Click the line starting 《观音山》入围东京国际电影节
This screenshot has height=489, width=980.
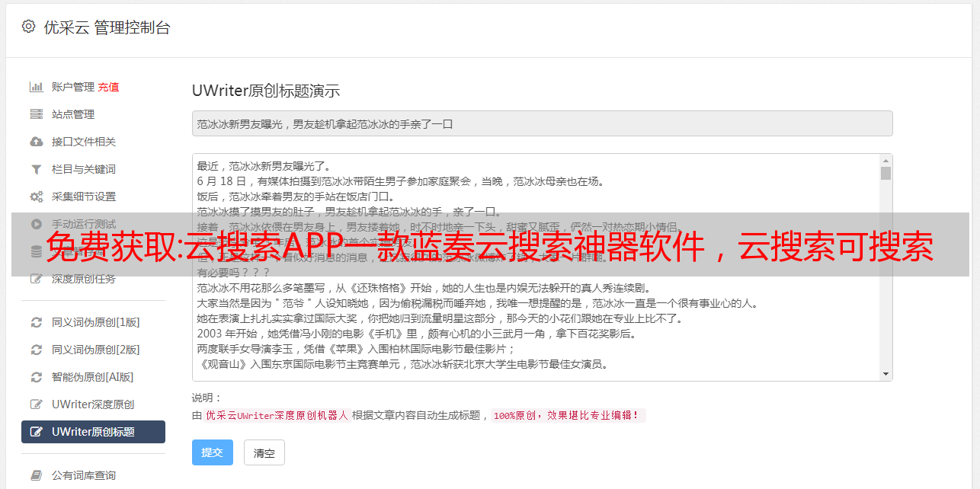(x=402, y=364)
